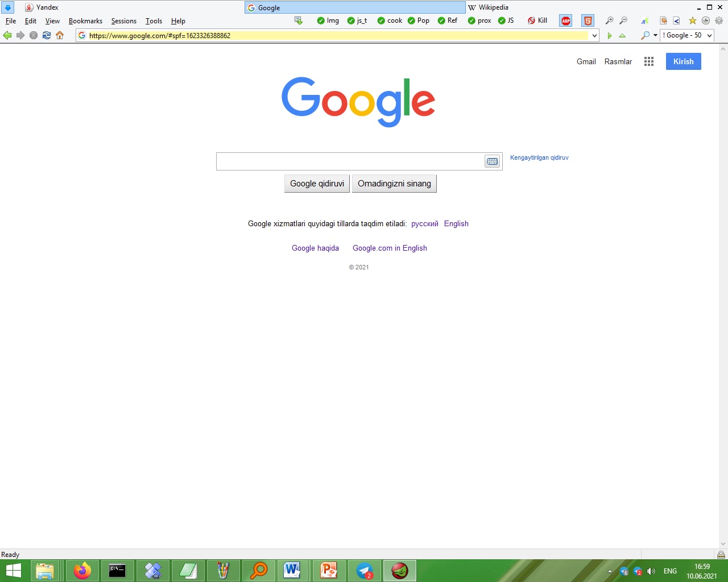The width and height of the screenshot is (728, 582).
Task: Zoom in with the magnifier plus icon
Action: coord(609,20)
